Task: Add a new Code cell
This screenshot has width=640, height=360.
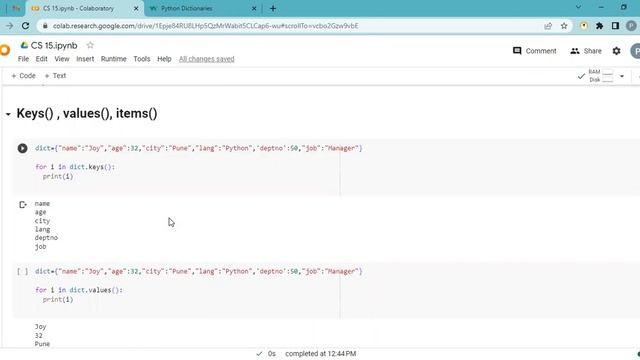Action: pos(23,76)
